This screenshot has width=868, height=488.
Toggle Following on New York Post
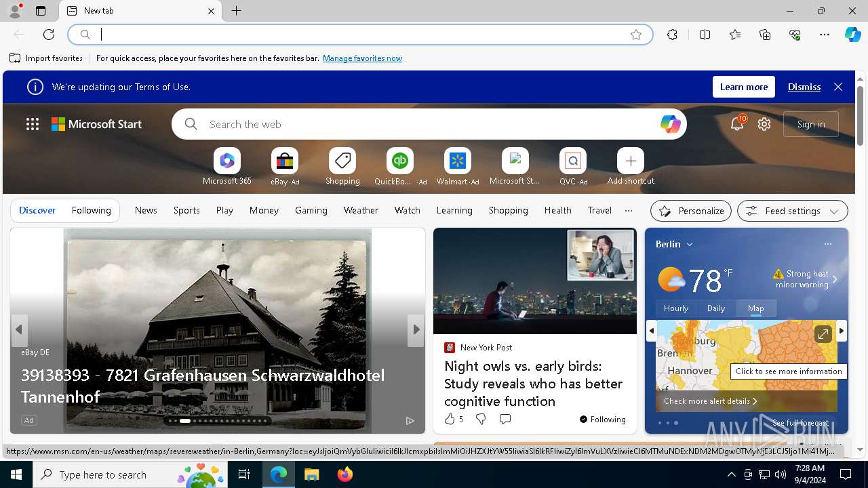(603, 420)
